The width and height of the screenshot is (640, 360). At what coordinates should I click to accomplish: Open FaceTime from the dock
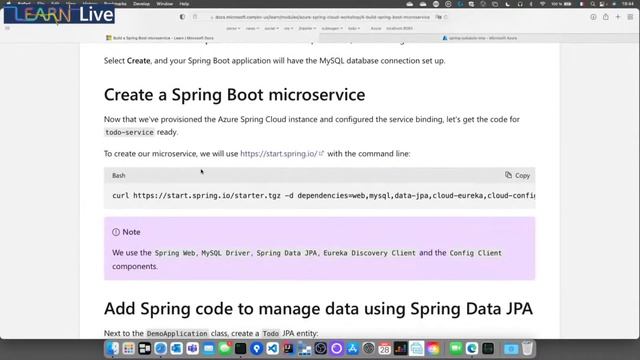coord(456,349)
